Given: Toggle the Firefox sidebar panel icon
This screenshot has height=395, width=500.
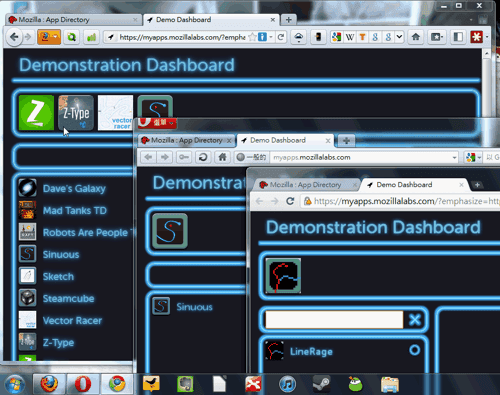Looking at the screenshot, I should (x=458, y=37).
